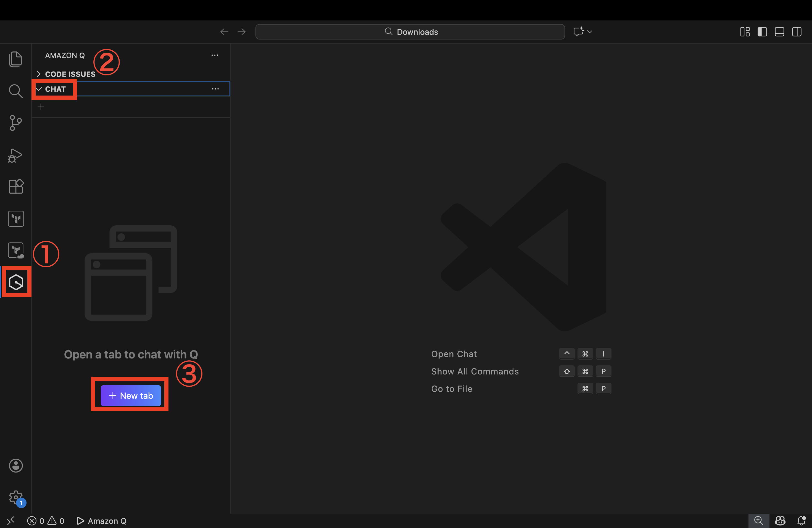
Task: Open the Extensions view
Action: point(15,187)
